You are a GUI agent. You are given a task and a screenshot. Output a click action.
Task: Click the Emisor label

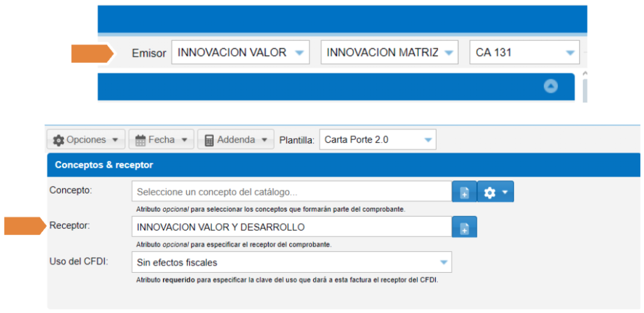[148, 53]
